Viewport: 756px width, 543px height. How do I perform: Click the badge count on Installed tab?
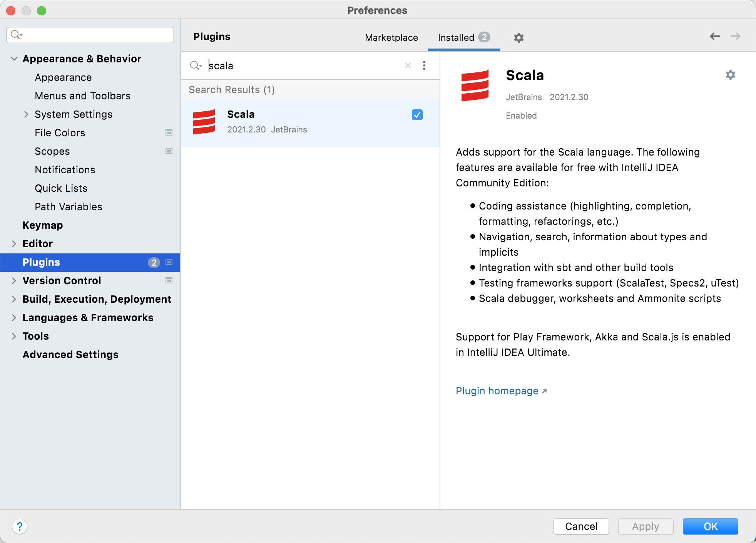click(484, 37)
